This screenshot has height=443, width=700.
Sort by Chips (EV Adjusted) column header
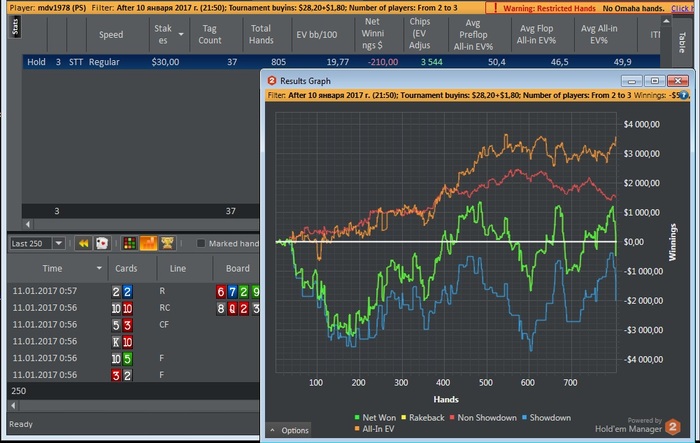pyautogui.click(x=420, y=33)
